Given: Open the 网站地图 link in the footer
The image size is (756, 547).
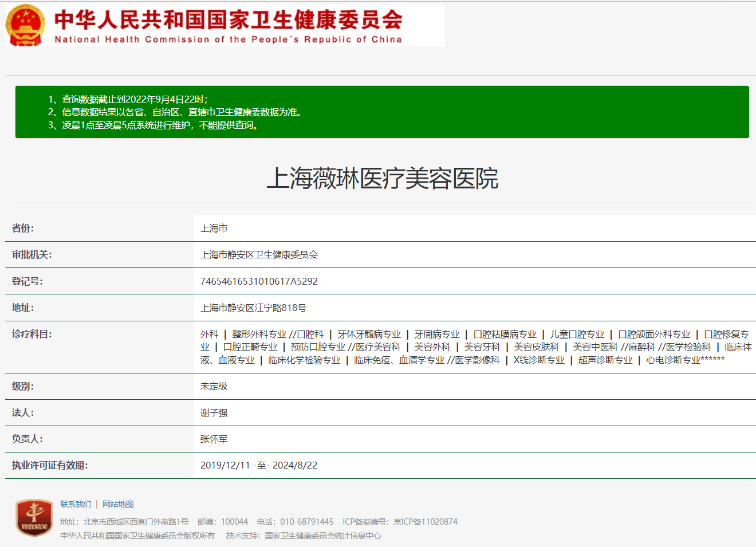Looking at the screenshot, I should (118, 504).
